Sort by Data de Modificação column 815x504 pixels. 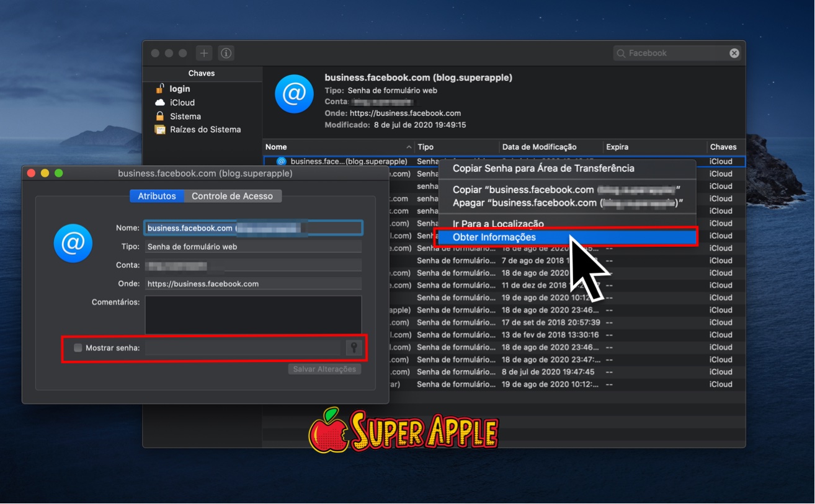click(x=539, y=147)
